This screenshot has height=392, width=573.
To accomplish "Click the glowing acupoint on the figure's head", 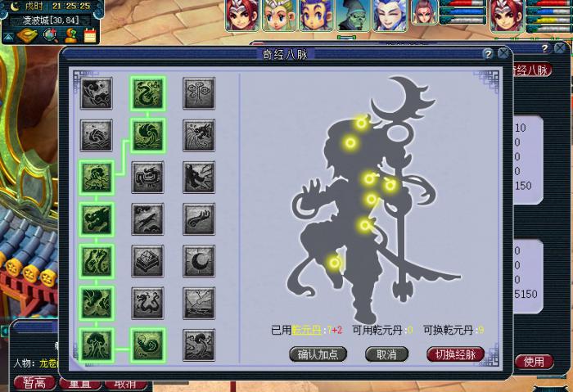I will coord(360,123).
